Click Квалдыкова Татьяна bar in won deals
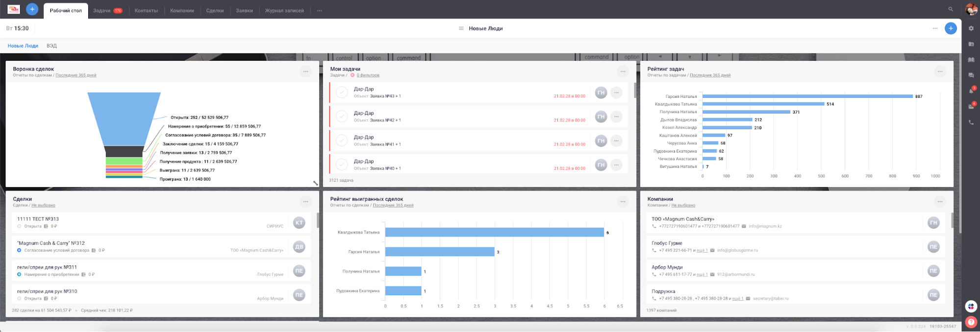The image size is (980, 332). (494, 232)
